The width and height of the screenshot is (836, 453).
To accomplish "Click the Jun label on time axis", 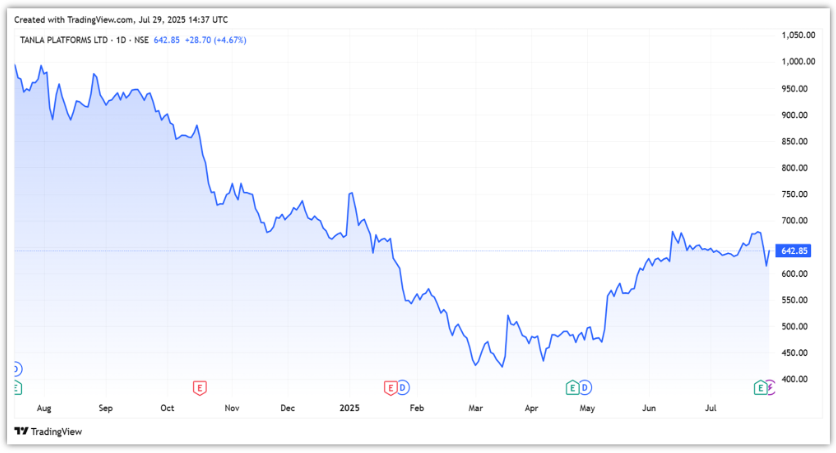I will pyautogui.click(x=649, y=408).
